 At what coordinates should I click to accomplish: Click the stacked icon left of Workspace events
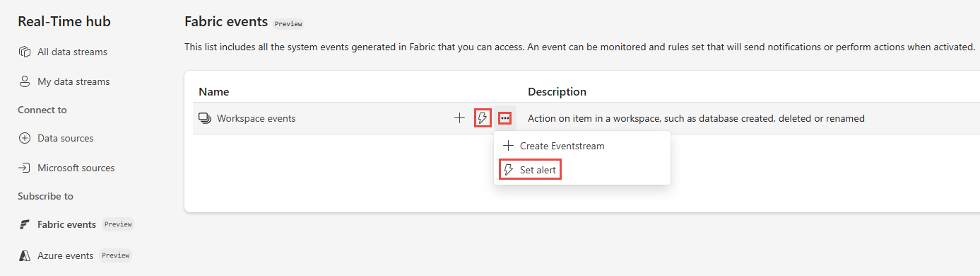tap(205, 118)
